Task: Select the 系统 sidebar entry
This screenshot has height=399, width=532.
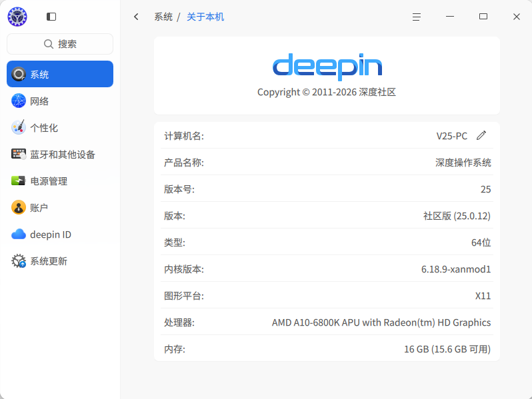Action: (60, 74)
